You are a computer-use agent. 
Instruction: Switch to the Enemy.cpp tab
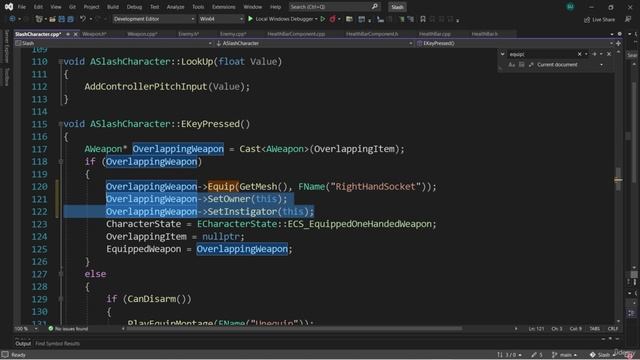pos(233,34)
